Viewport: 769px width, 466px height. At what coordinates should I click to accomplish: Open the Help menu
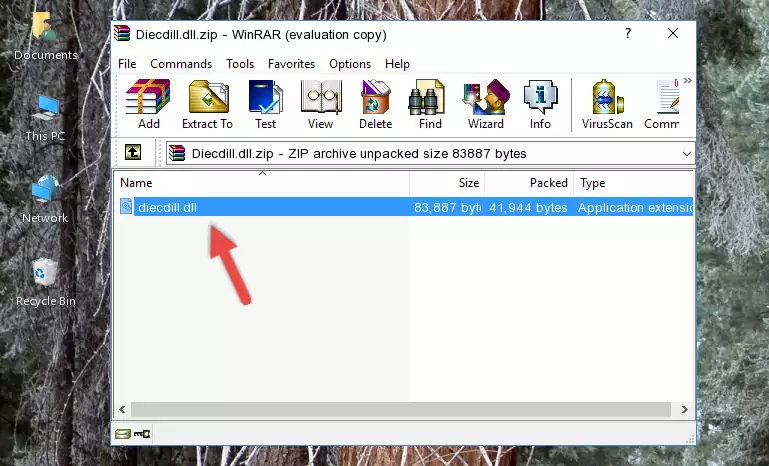pos(397,64)
